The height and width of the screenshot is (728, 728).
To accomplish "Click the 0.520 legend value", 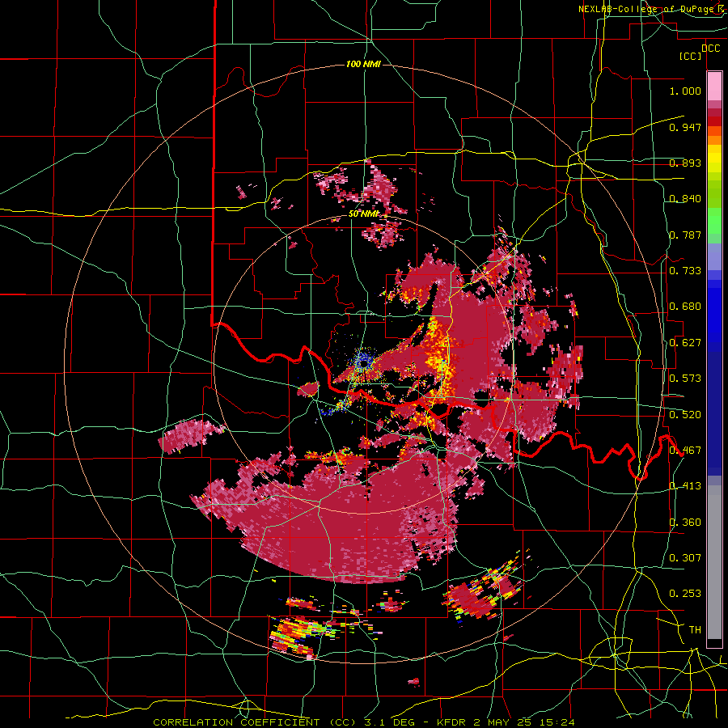I will coord(685,415).
